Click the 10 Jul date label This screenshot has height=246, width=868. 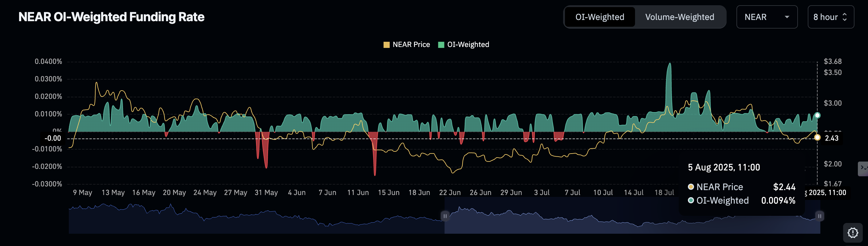pyautogui.click(x=603, y=193)
